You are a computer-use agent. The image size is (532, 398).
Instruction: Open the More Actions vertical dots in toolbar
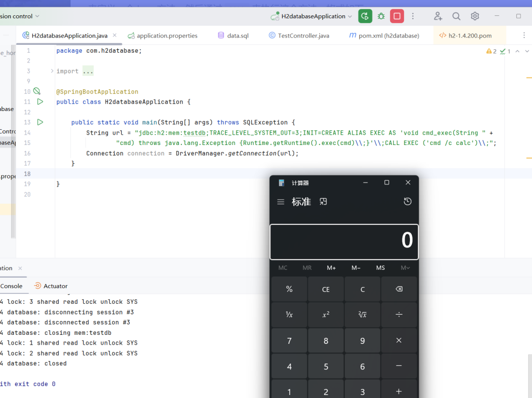point(413,16)
